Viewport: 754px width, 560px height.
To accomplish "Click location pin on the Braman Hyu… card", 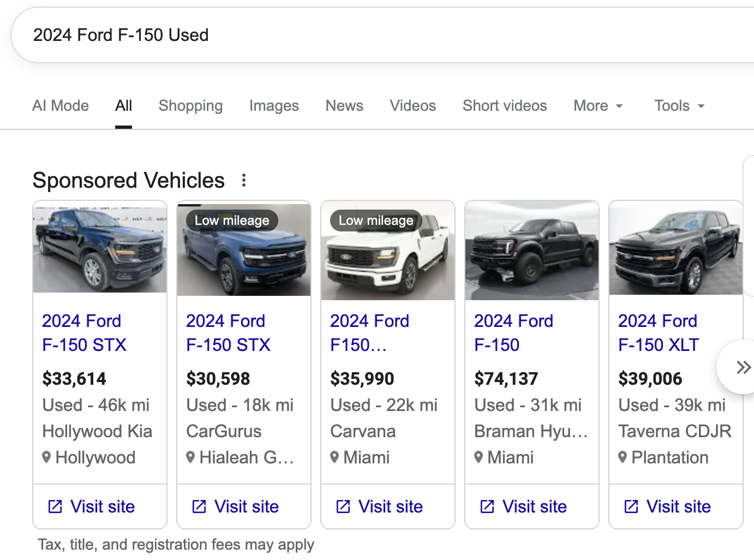I will click(x=478, y=457).
